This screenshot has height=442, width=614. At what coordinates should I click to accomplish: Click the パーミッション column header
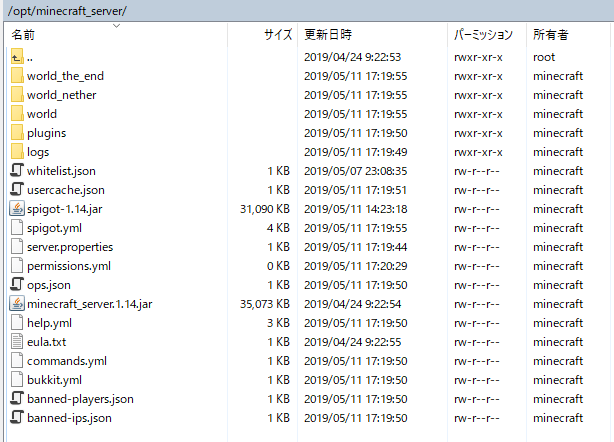point(484,34)
